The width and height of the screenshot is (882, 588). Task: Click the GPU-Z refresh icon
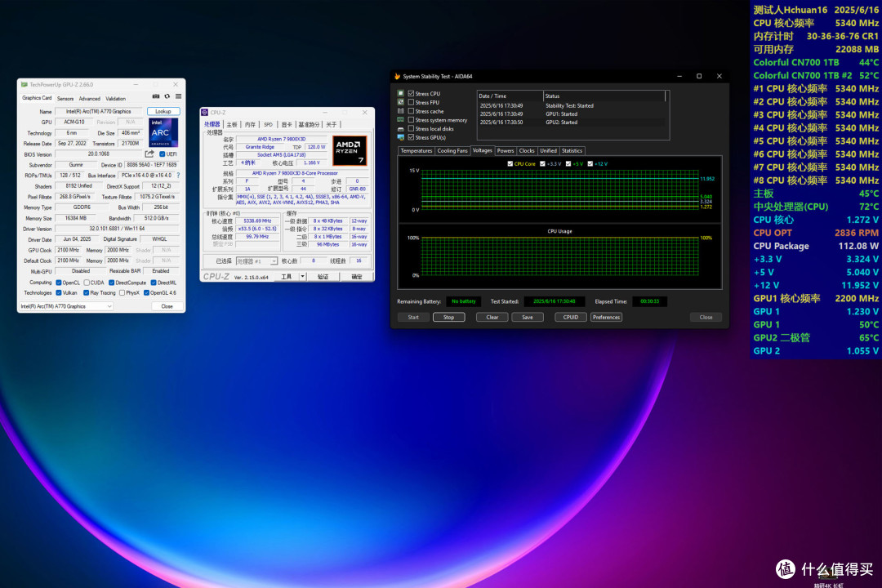point(167,96)
